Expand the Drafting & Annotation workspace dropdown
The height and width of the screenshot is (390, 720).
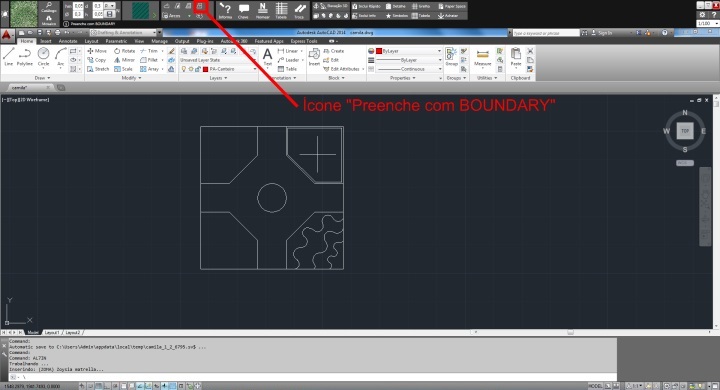pos(126,33)
